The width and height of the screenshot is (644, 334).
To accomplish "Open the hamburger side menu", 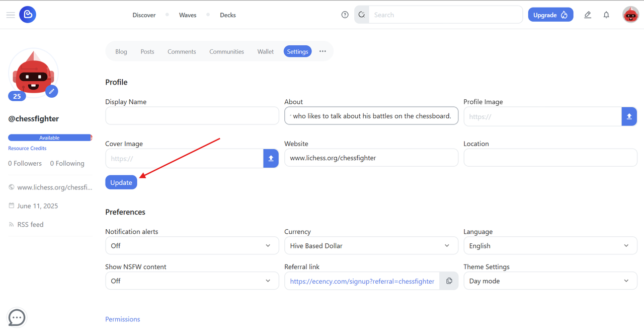I will coord(10,15).
